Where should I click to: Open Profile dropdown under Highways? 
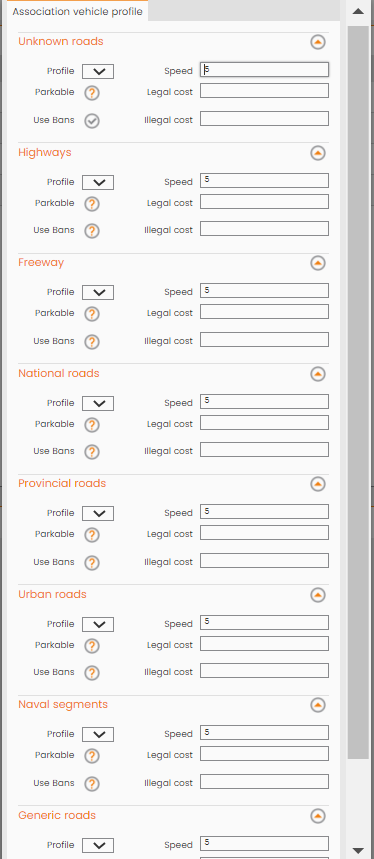pos(98,182)
